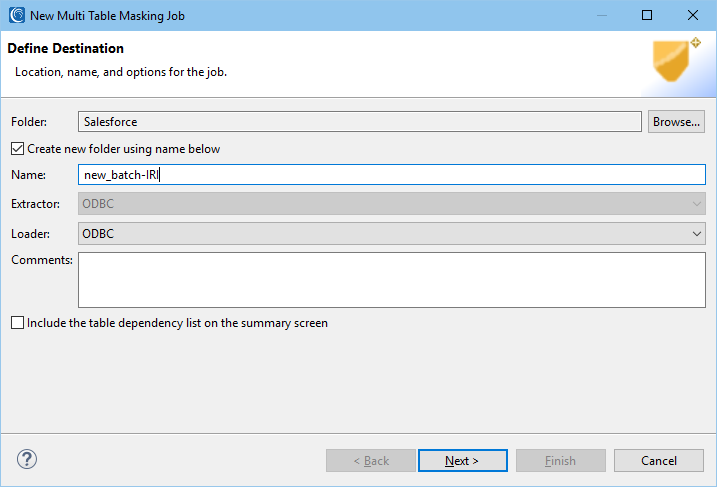Select the Folder field showing Salesforce
The image size is (717, 487).
(x=360, y=122)
